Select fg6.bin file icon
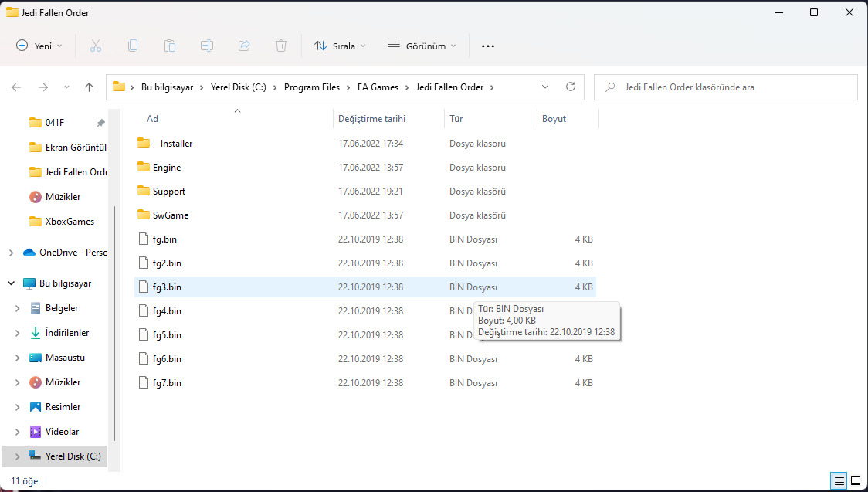868x492 pixels. click(144, 358)
